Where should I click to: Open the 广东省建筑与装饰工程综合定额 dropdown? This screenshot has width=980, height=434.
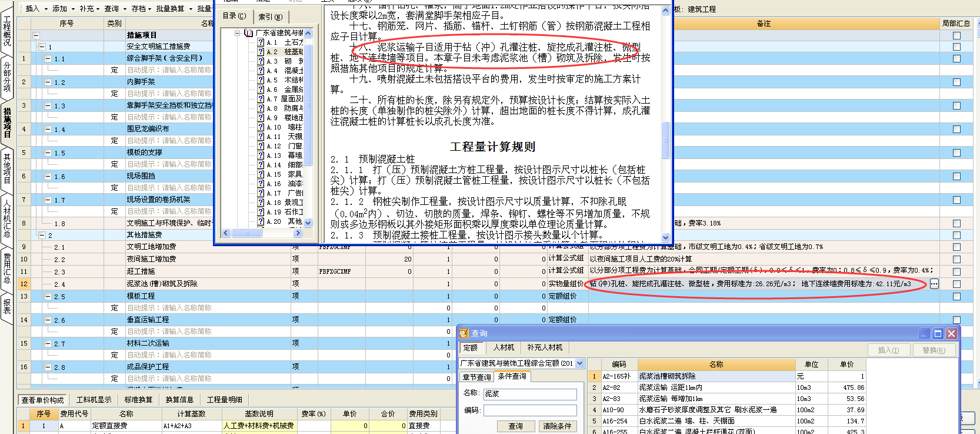579,363
